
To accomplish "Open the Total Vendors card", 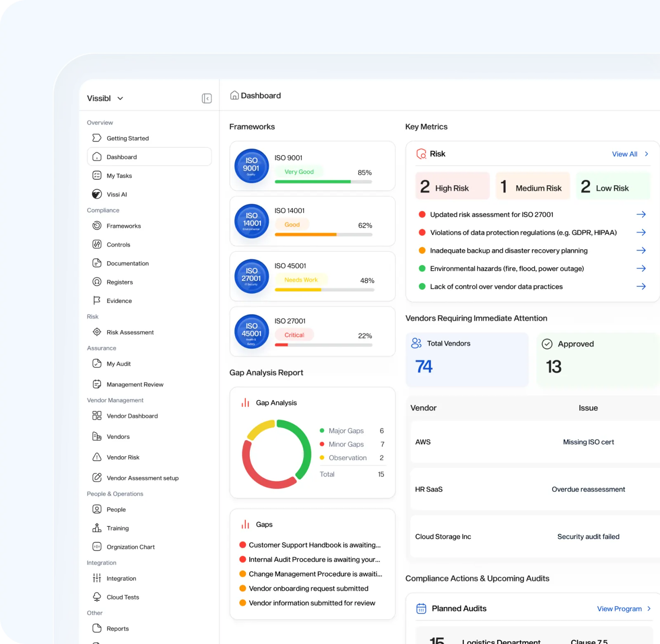I will coord(467,360).
